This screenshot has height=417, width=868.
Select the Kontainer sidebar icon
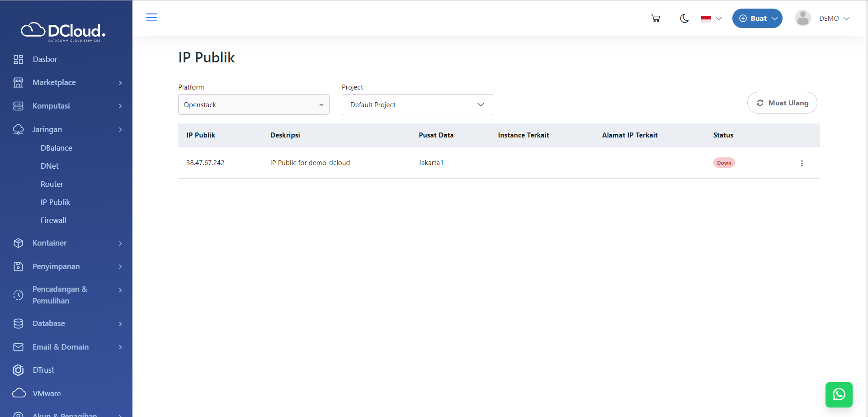coord(18,243)
